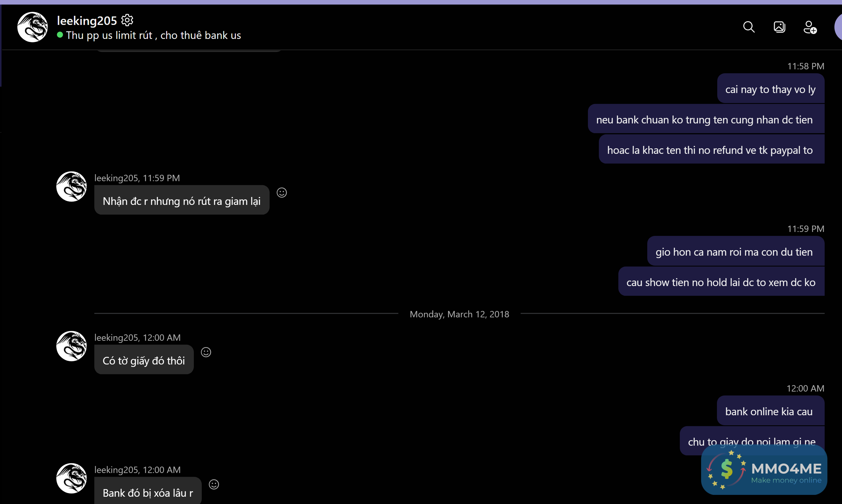The height and width of the screenshot is (504, 842).
Task: Click avatar beside 'Bank đó bị xóa' message
Action: [72, 478]
